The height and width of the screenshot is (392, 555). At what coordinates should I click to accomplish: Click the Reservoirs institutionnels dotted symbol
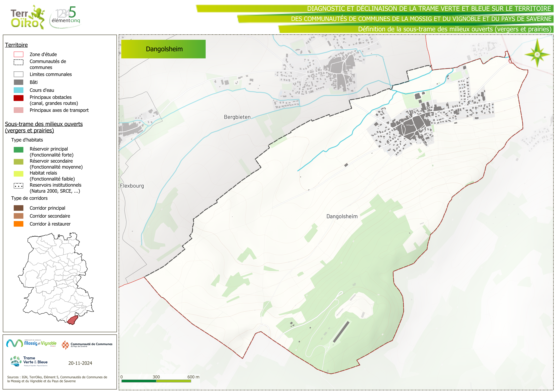(x=19, y=186)
